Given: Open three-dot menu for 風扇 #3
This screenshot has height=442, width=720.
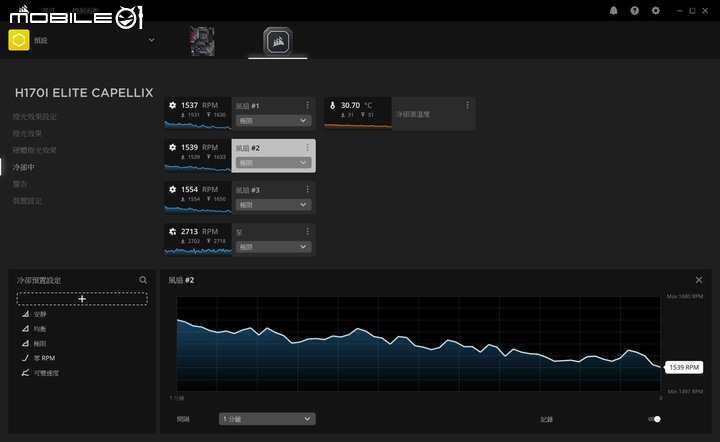Looking at the screenshot, I should (x=307, y=189).
